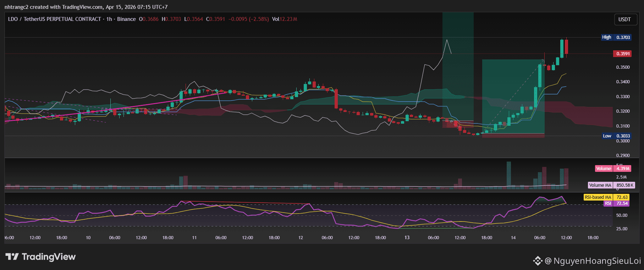644x270 pixels.
Task: Click the Volume 4.39M indicator label
Action: click(x=613, y=169)
